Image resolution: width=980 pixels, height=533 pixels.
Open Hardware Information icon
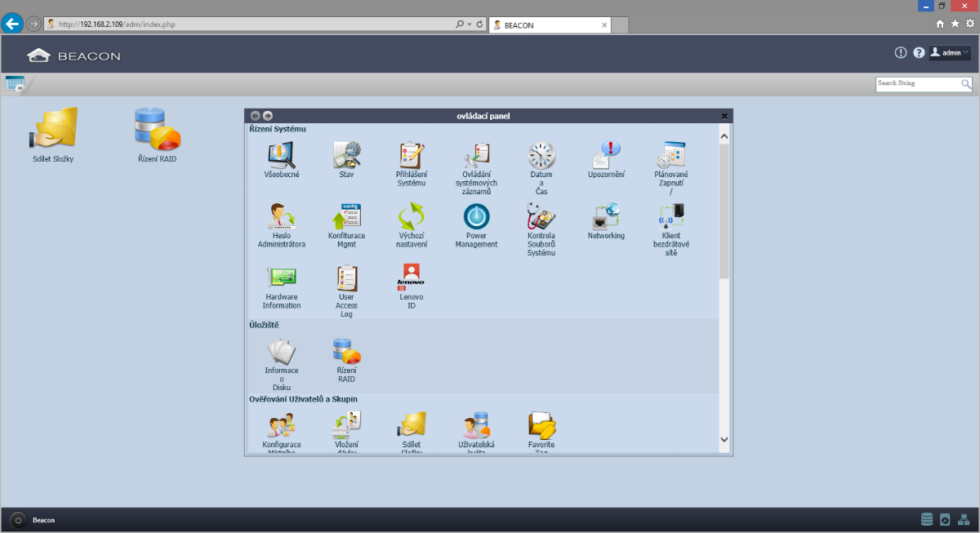point(281,279)
